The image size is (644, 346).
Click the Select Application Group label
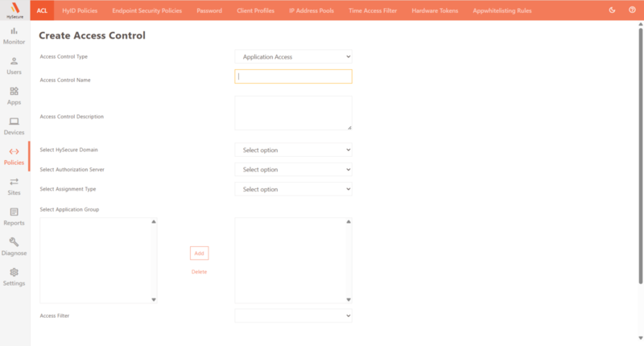(69, 209)
